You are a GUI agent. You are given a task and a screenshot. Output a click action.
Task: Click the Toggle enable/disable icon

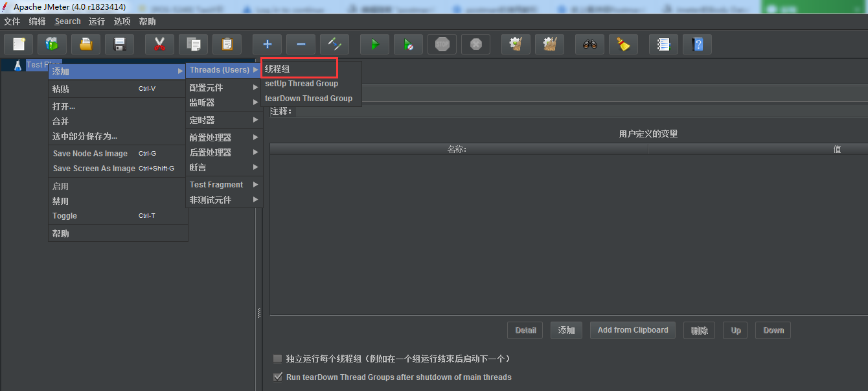tap(334, 44)
